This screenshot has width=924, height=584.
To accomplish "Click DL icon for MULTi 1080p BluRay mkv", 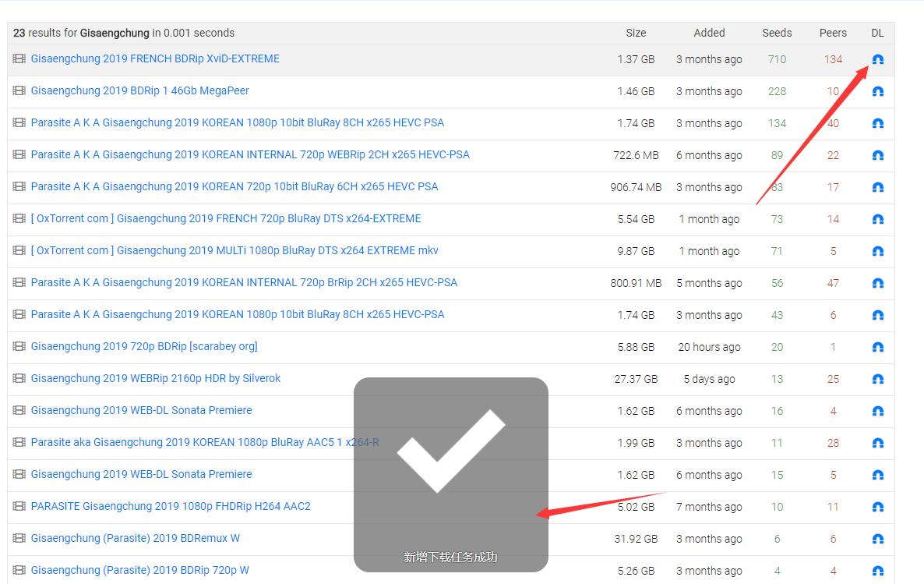I will tap(877, 251).
